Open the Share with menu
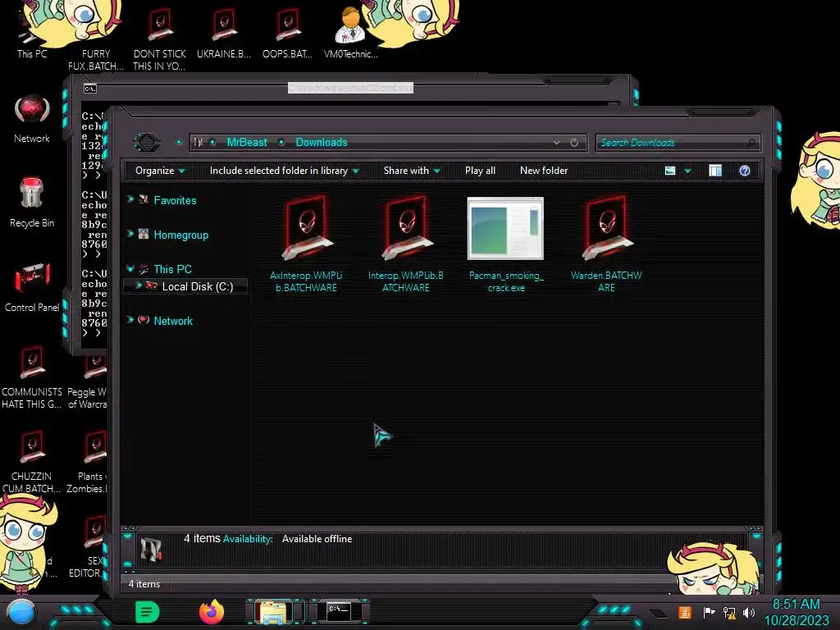Viewport: 840px width, 630px height. (x=412, y=171)
